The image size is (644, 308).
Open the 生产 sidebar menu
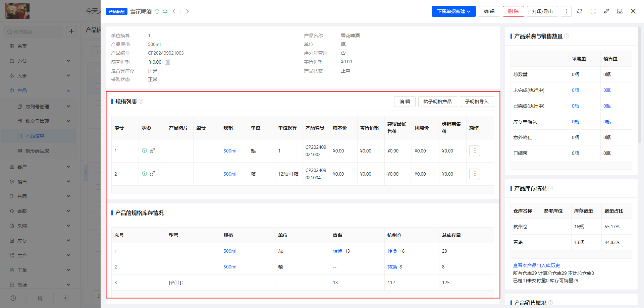(x=40, y=255)
